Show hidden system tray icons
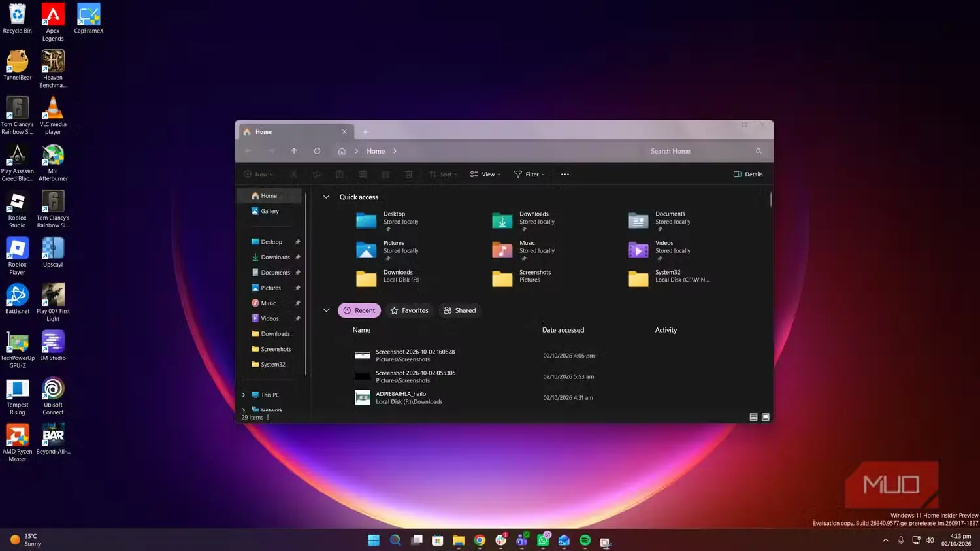This screenshot has height=551, width=980. [885, 541]
